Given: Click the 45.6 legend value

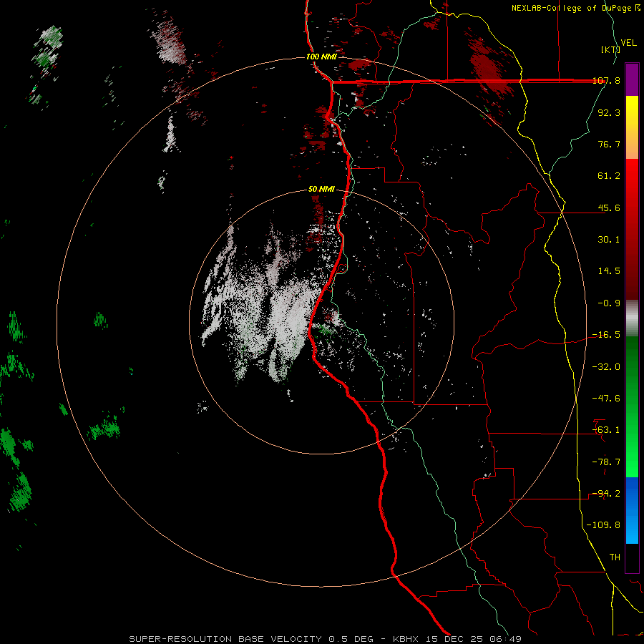Looking at the screenshot, I should [609, 208].
